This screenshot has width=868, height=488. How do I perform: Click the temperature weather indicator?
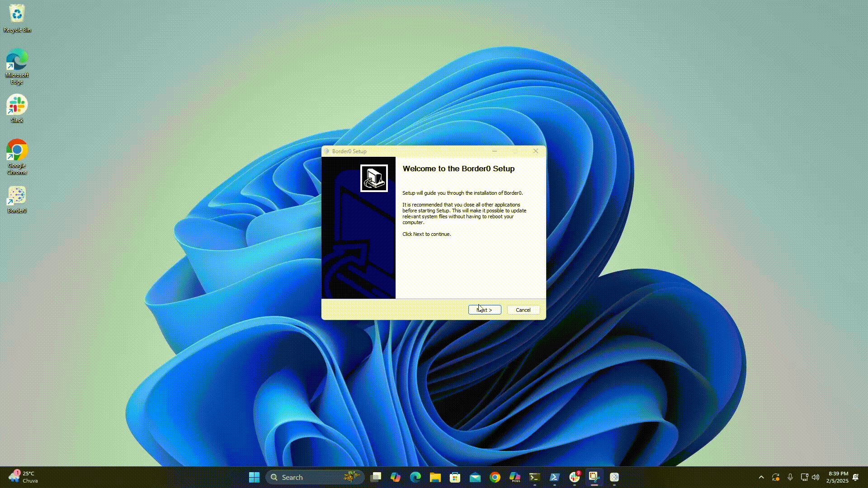point(22,477)
